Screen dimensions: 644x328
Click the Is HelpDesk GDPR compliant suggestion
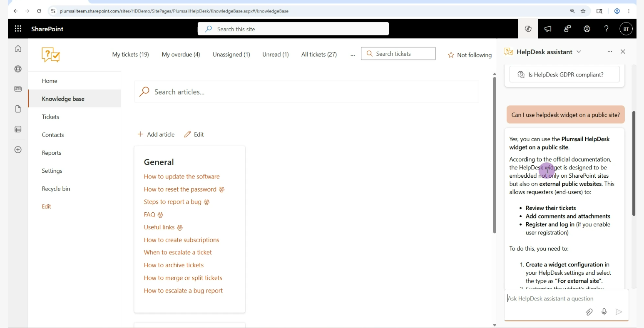564,75
